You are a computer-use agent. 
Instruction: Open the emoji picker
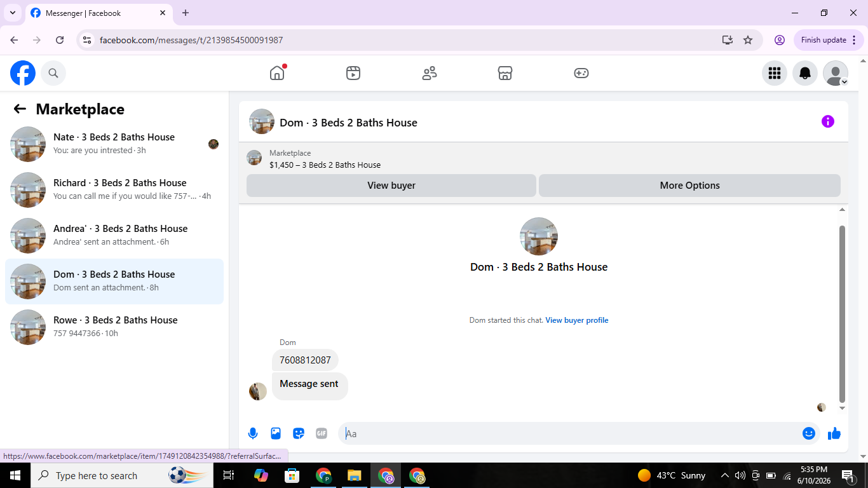809,433
